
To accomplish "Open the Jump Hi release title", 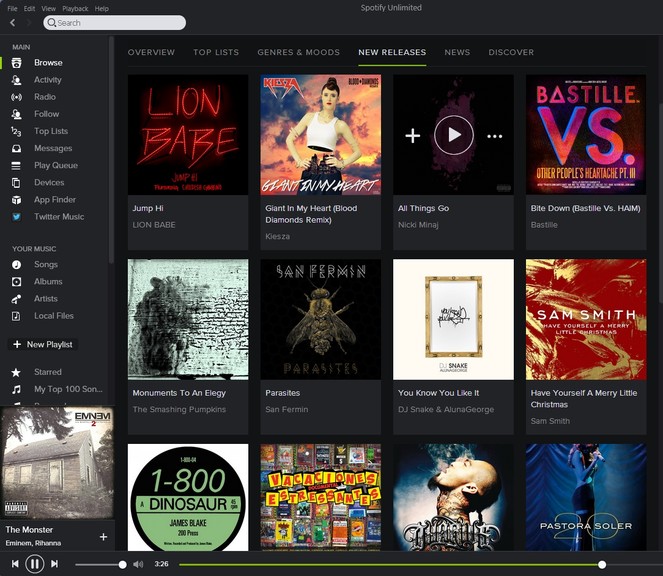I will [148, 208].
